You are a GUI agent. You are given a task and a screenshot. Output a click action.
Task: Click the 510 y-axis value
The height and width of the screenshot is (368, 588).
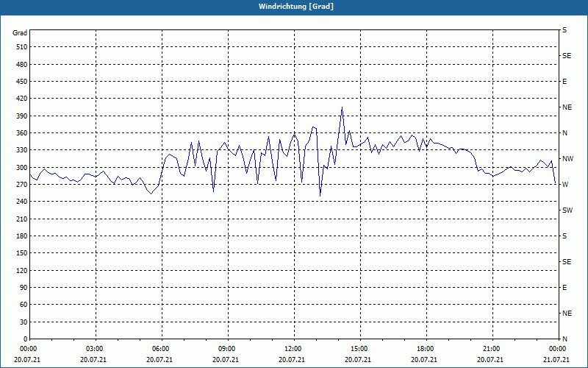coord(22,47)
